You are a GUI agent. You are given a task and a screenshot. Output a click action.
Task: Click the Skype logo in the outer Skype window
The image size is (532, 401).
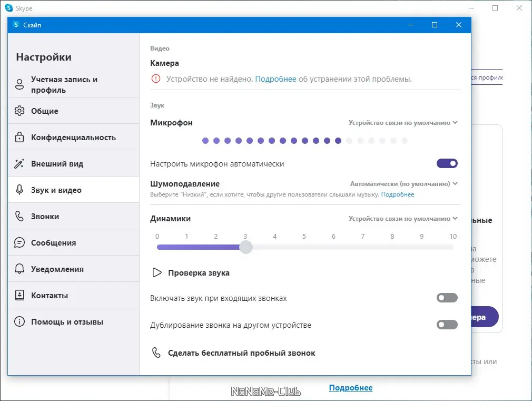click(x=9, y=8)
